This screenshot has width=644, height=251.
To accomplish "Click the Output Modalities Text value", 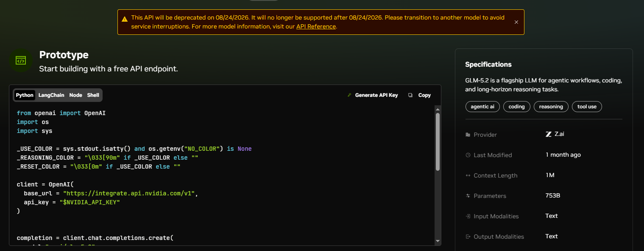I will (552, 236).
